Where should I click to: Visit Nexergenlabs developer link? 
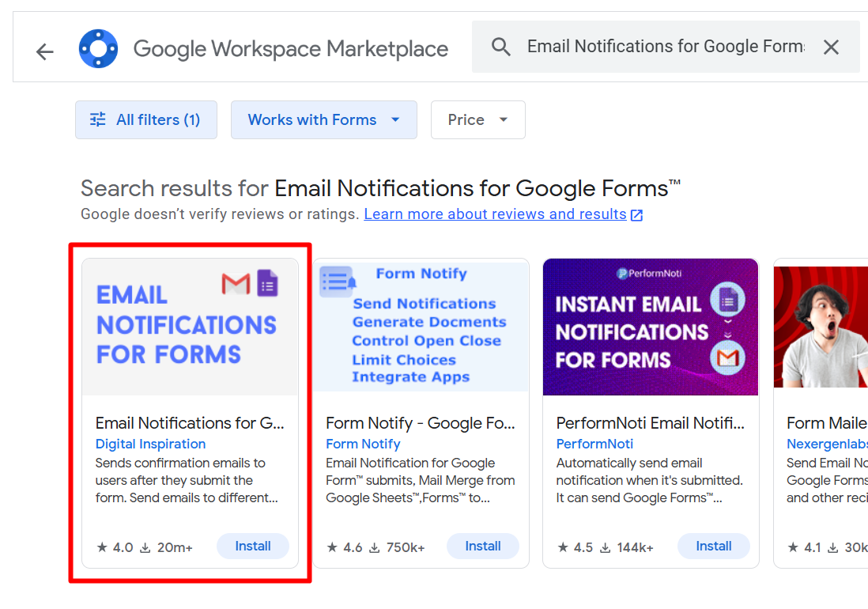(827, 444)
